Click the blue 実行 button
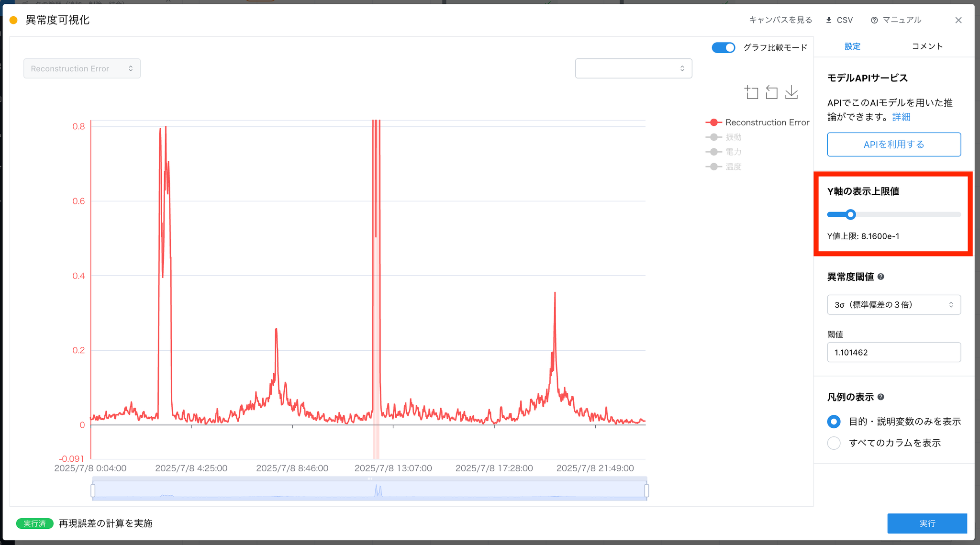This screenshot has height=545, width=980. tap(927, 523)
